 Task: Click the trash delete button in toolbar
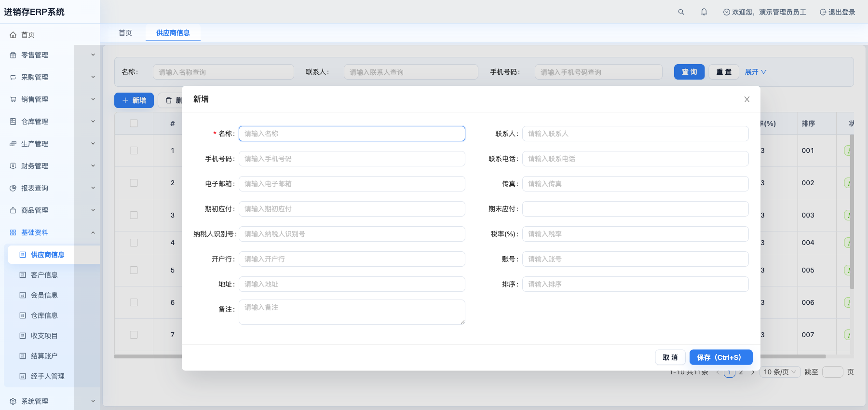[x=170, y=100]
